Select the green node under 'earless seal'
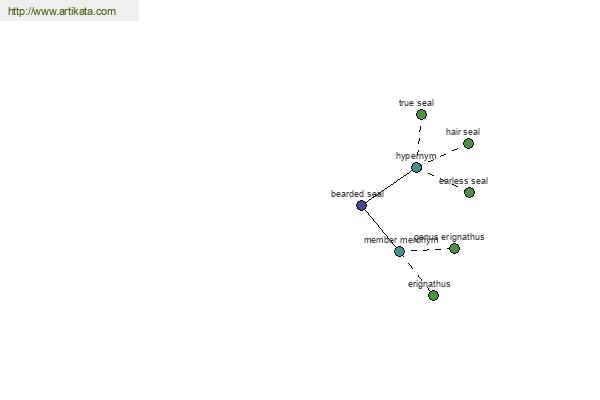600x400 pixels. [x=469, y=193]
